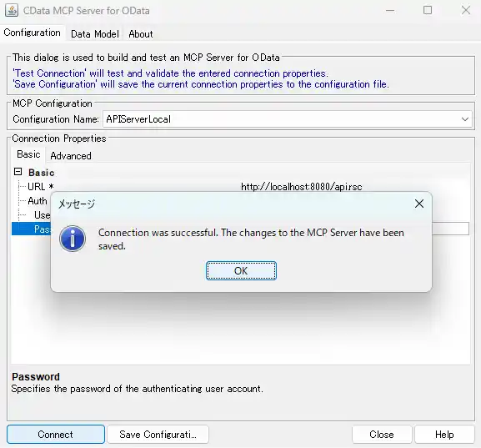Open the About tab
481x448 pixels.
[141, 33]
